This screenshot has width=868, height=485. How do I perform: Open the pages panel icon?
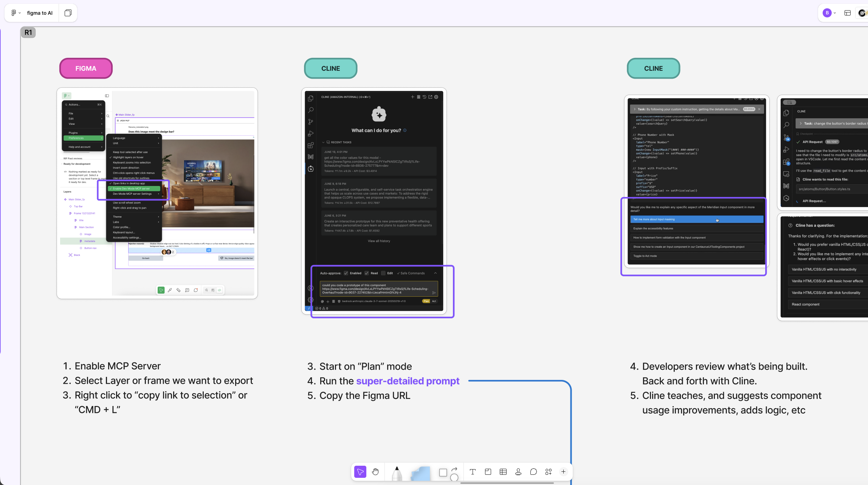coord(68,13)
